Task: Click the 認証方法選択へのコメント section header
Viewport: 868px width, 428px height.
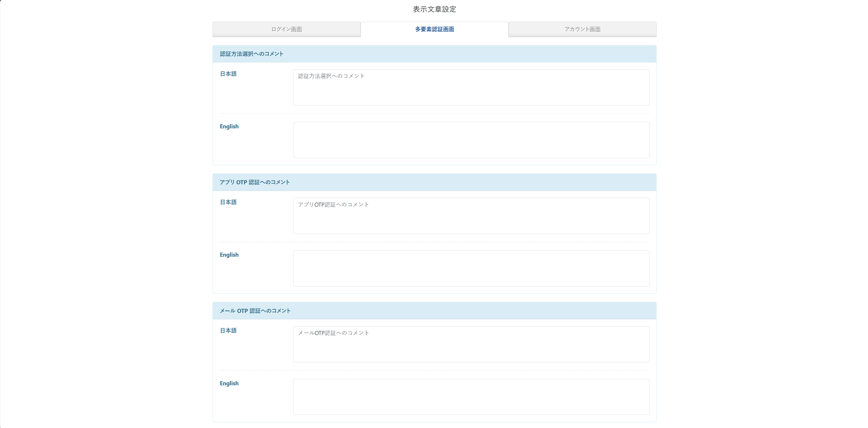Action: (252, 54)
